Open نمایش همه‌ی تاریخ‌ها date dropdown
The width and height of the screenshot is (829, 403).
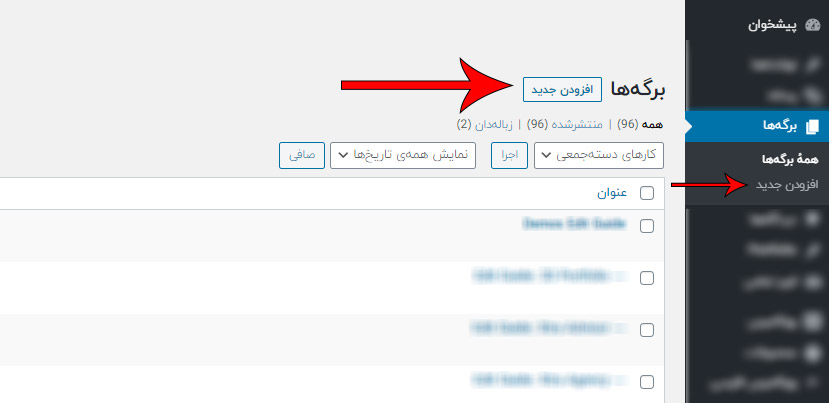click(403, 155)
